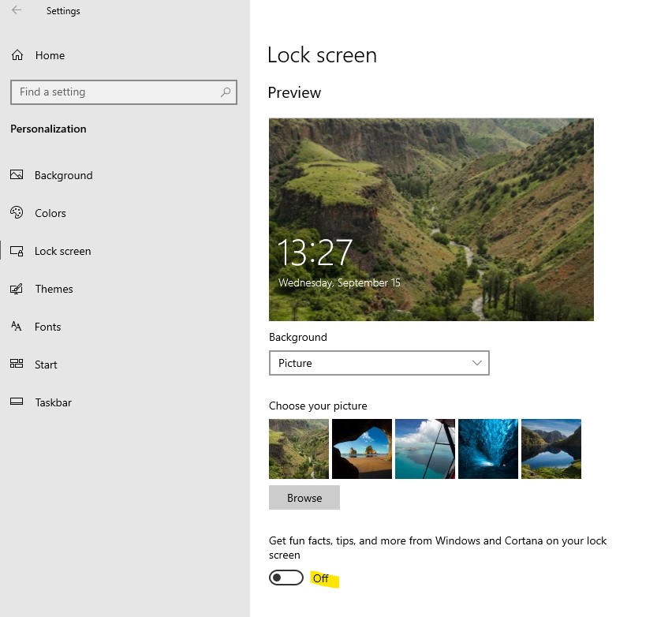Viewport: 672px width, 617px height.
Task: Go to Background personalization settings
Action: [x=63, y=175]
